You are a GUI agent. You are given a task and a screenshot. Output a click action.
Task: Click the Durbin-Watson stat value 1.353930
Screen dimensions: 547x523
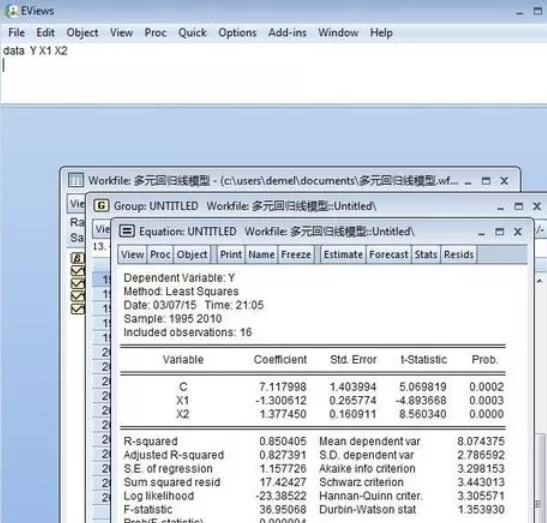481,509
